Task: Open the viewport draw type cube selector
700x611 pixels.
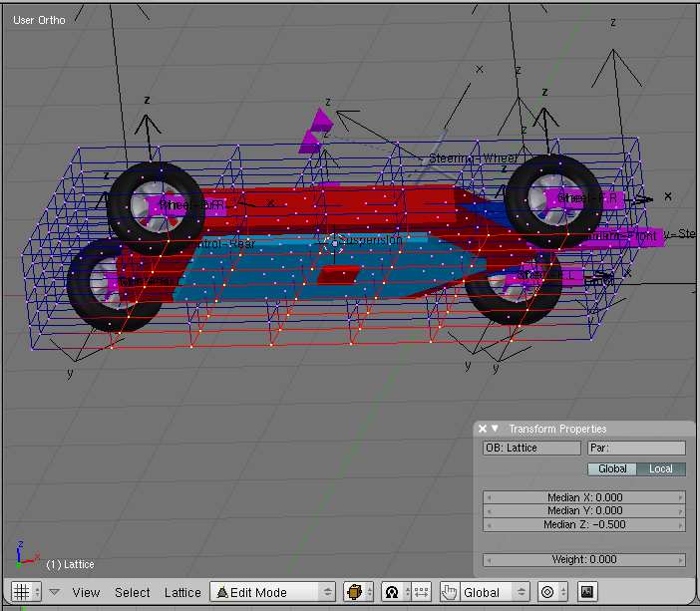Action: tap(359, 592)
